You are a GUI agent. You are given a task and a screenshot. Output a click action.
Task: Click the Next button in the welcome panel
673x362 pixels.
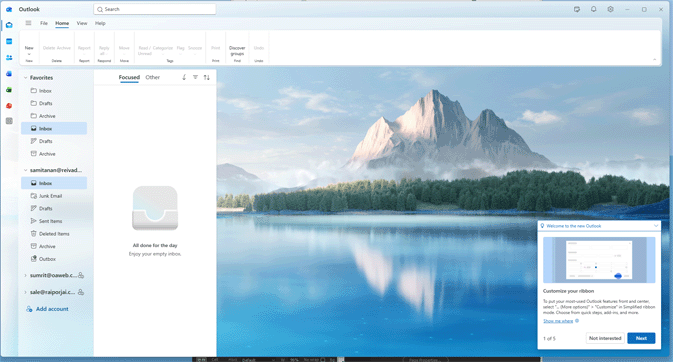pos(641,338)
